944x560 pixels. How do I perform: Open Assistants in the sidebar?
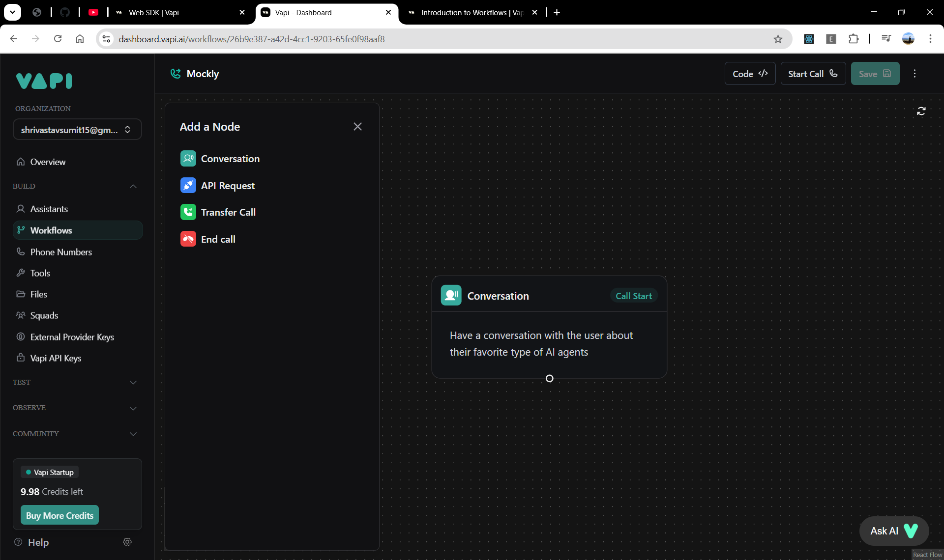(49, 209)
